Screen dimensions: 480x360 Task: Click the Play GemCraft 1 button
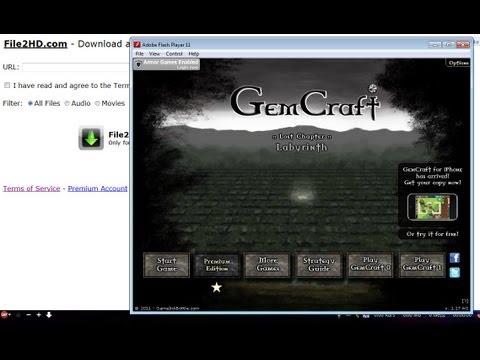[x=422, y=265]
